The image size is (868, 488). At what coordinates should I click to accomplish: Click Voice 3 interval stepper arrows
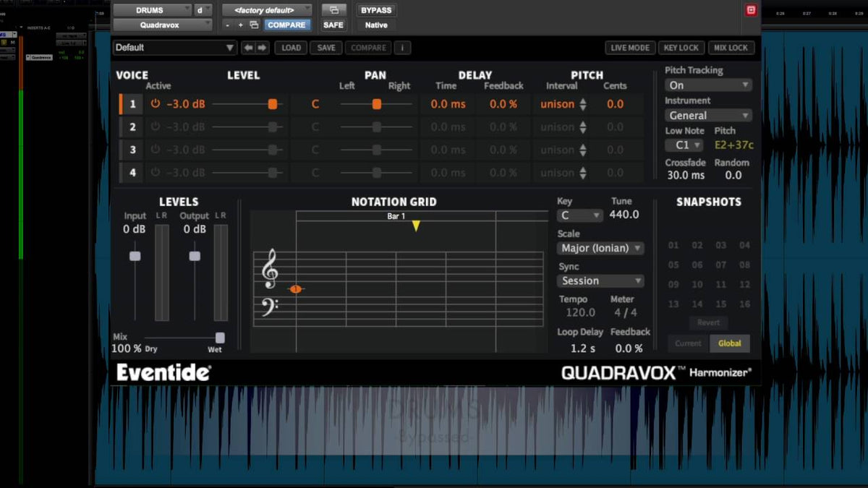point(583,150)
